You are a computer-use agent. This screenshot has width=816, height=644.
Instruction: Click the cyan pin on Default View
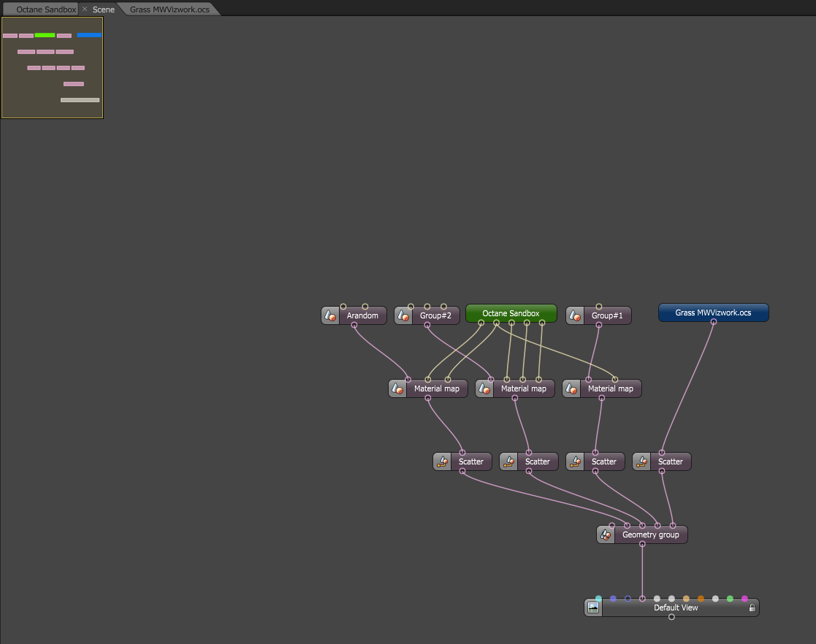(x=598, y=599)
